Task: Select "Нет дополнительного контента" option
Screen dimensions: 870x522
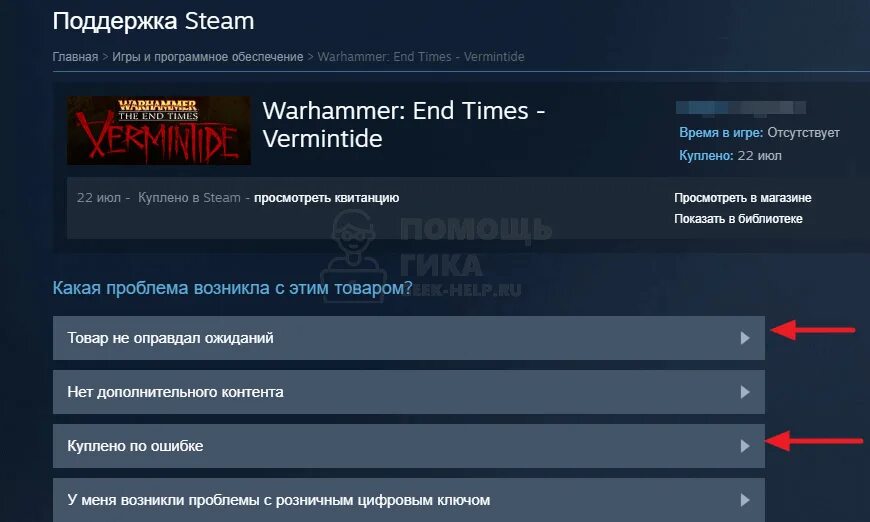Action: tap(409, 392)
